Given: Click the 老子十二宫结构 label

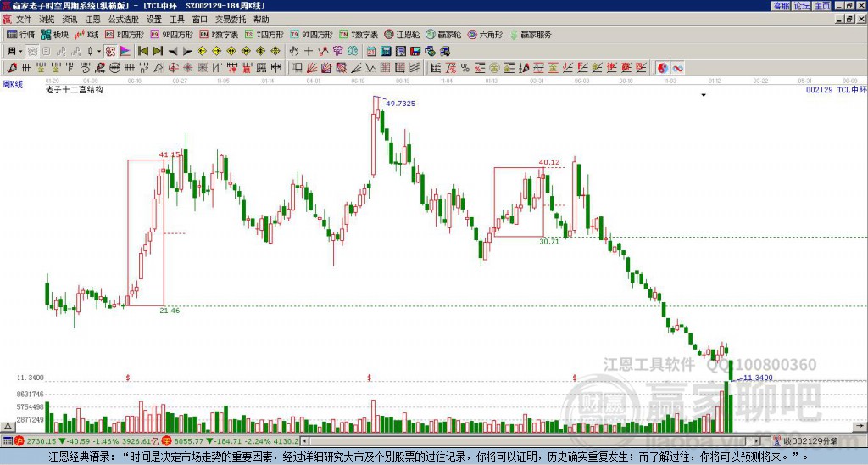Looking at the screenshot, I should pyautogui.click(x=75, y=89).
